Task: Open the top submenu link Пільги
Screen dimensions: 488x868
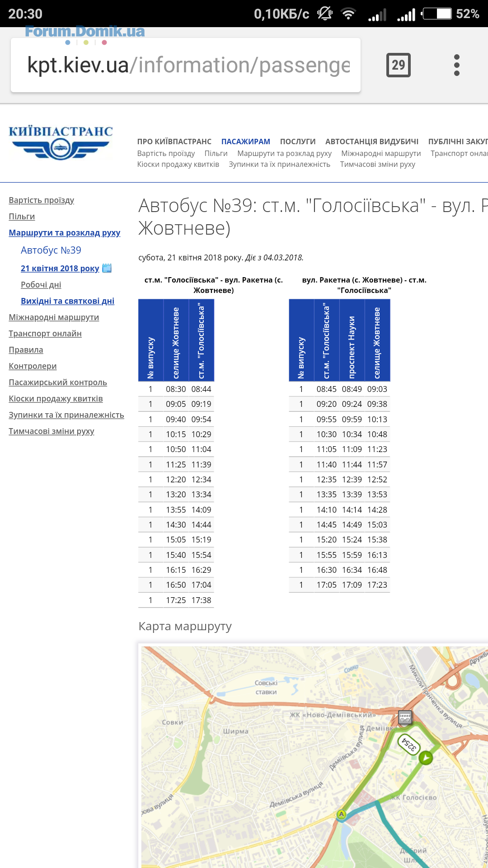Action: (216, 153)
